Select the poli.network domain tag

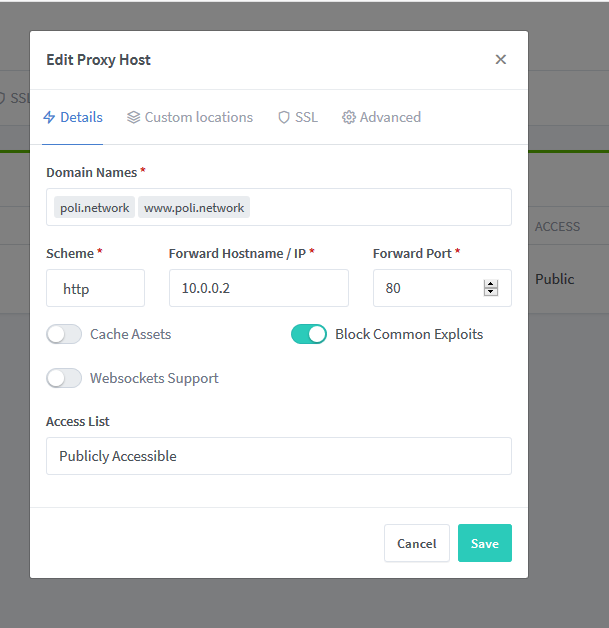94,207
